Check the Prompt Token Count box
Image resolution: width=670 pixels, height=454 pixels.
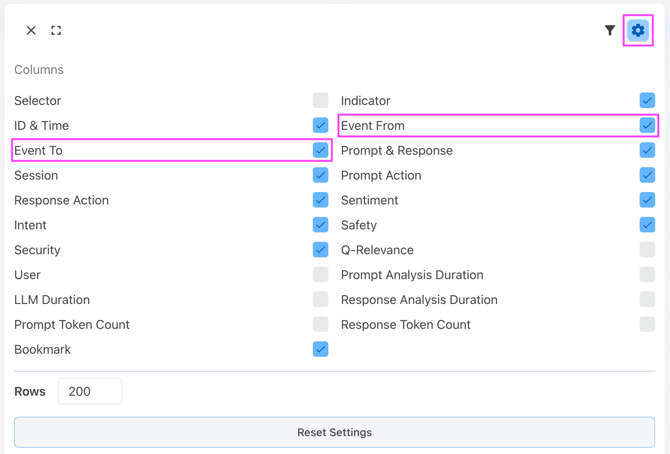pyautogui.click(x=320, y=324)
